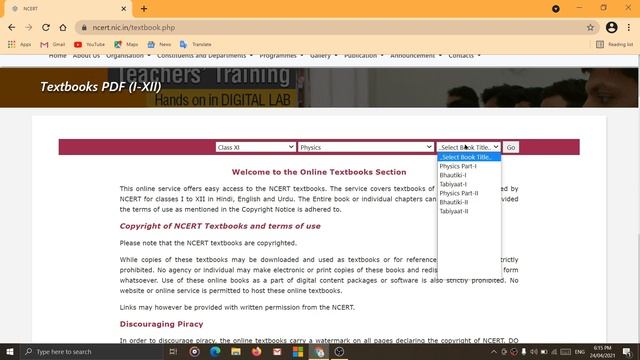Click the taskbar search box
Image resolution: width=640 pixels, height=360 pixels.
pyautogui.click(x=92, y=351)
